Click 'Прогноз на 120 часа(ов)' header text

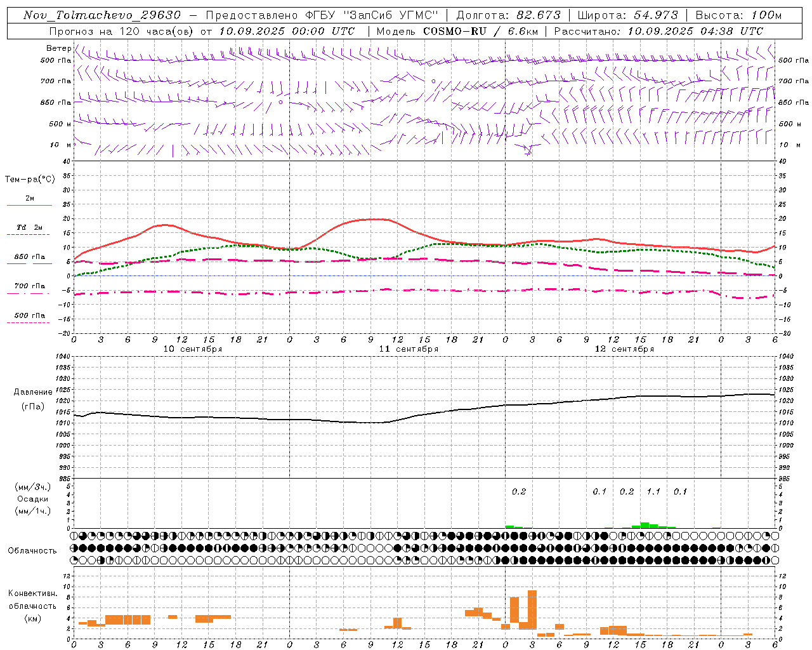(x=121, y=31)
